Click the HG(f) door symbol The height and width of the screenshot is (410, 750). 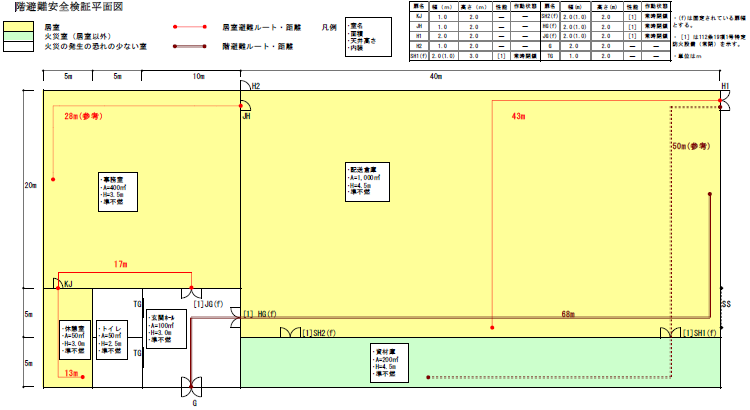[x=245, y=313]
